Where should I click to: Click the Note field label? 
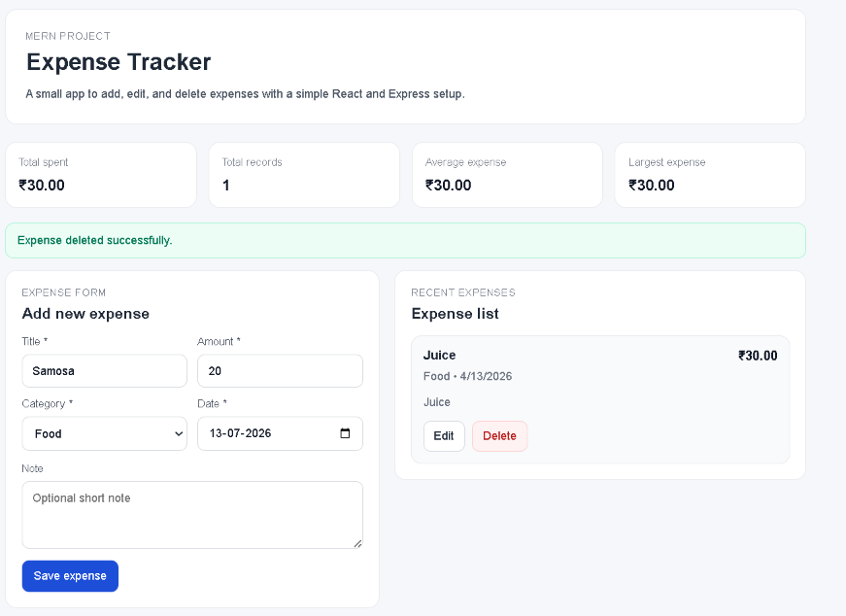32,468
